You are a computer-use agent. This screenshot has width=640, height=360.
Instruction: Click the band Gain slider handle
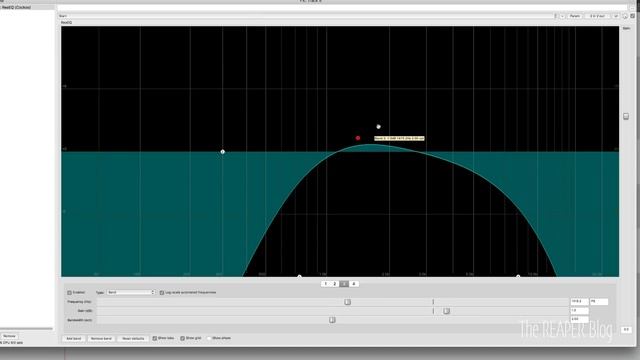coord(447,311)
